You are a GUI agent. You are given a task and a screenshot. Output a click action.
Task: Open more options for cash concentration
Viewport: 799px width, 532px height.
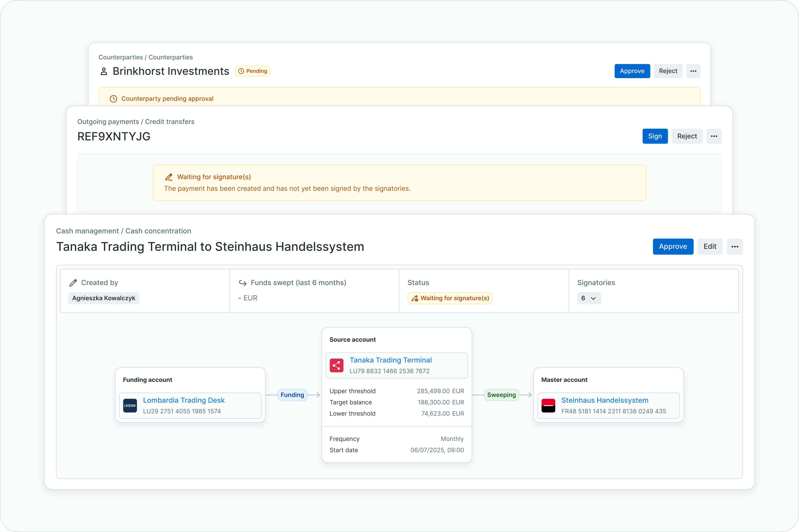click(735, 247)
